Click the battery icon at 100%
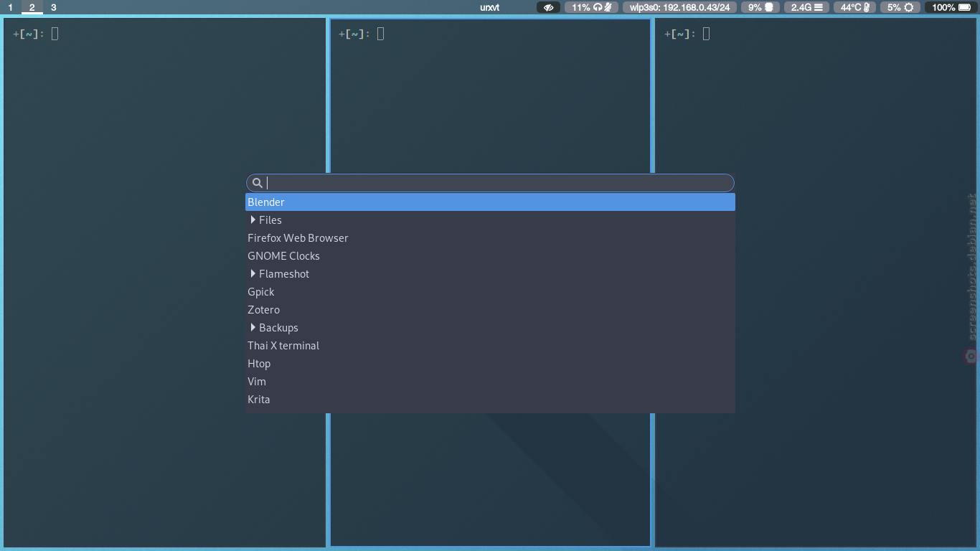This screenshot has width=980, height=551. coord(964,7)
